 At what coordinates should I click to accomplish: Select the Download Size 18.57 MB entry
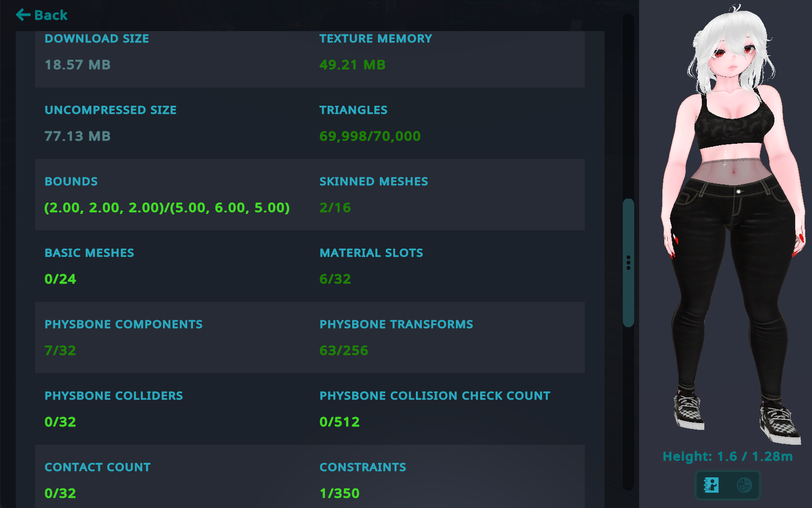click(78, 65)
